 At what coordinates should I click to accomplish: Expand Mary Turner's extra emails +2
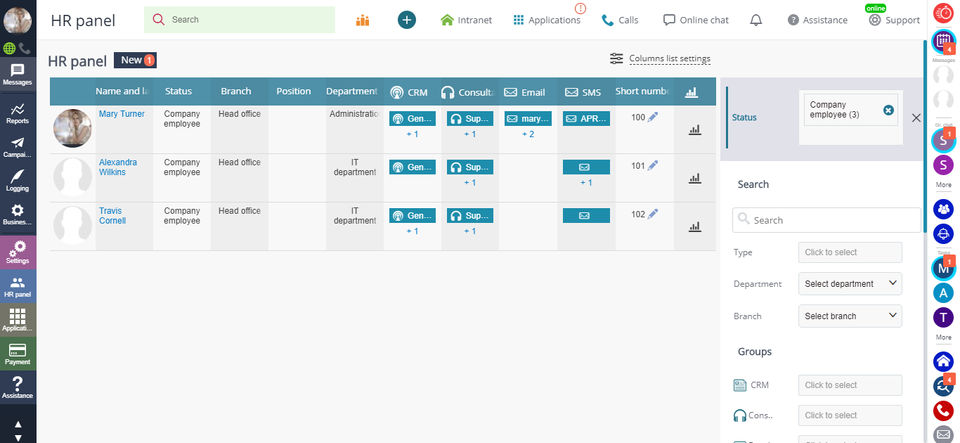pos(528,134)
